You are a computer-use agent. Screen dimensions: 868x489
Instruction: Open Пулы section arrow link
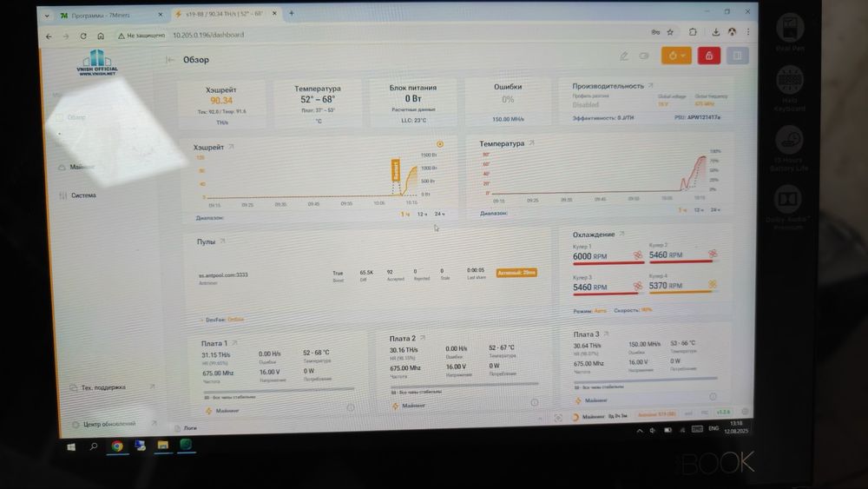222,241
